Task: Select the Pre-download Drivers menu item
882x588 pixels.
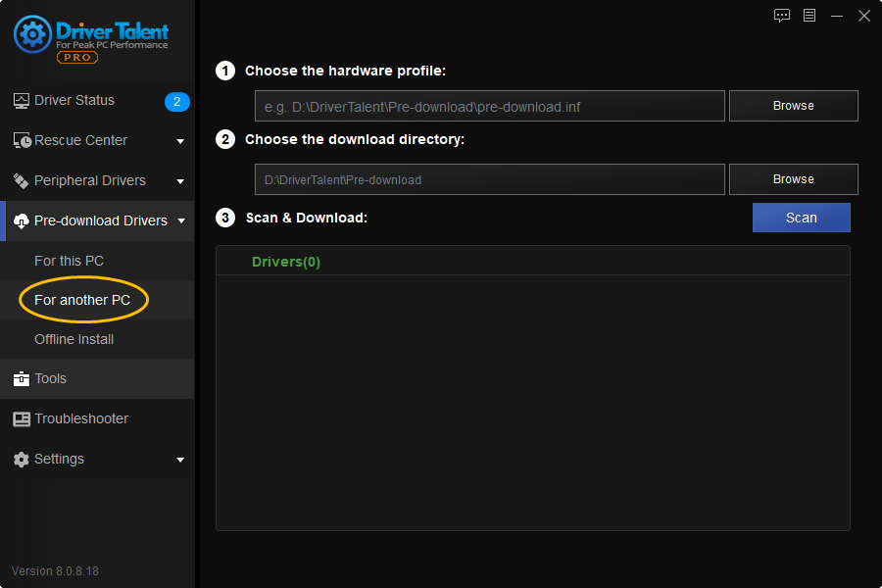Action: pos(97,221)
